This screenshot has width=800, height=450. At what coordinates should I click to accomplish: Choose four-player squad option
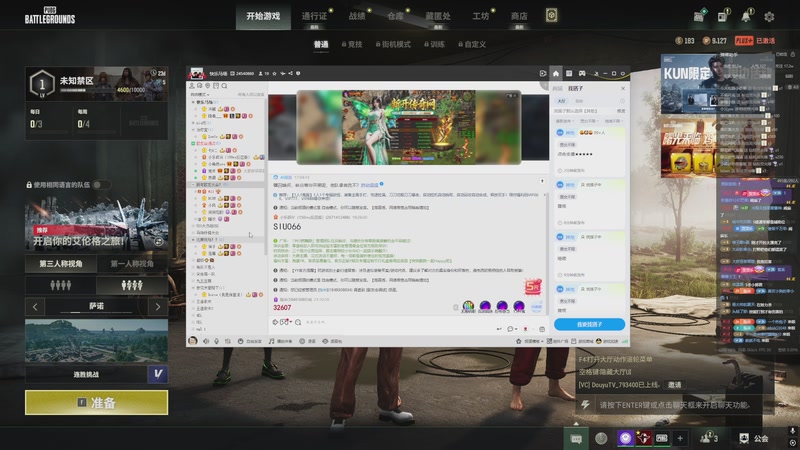[132, 285]
